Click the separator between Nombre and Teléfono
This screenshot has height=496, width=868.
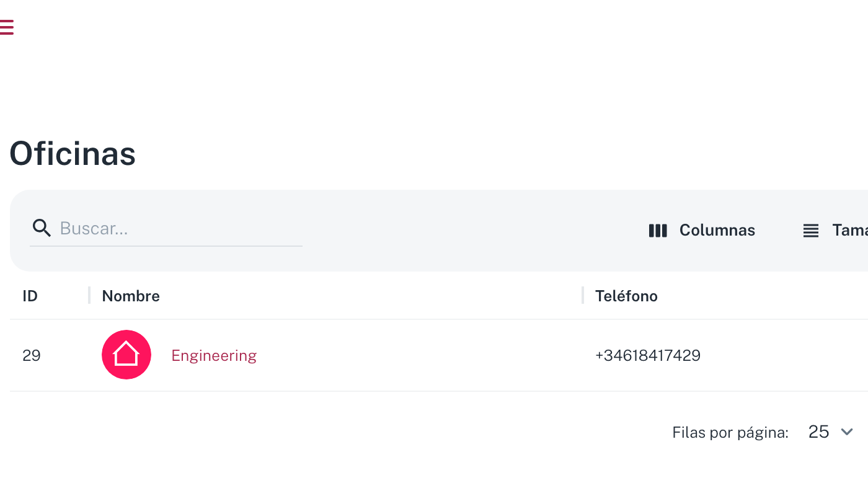[583, 295]
